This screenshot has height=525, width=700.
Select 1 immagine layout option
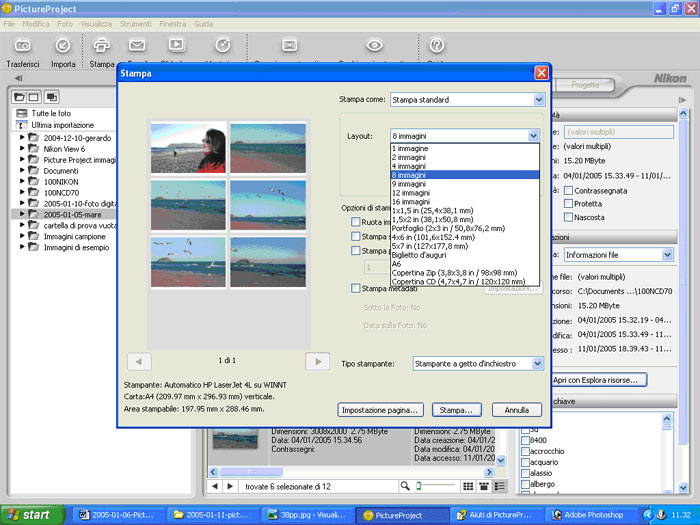(465, 148)
